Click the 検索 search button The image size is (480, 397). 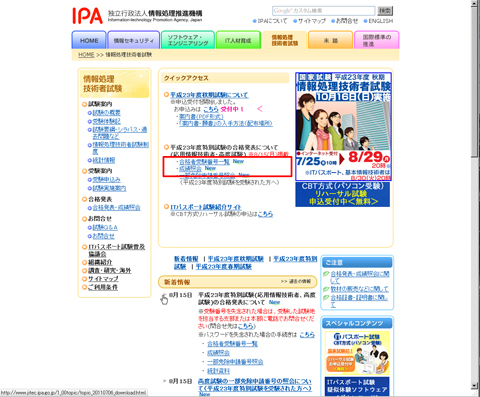pyautogui.click(x=385, y=11)
